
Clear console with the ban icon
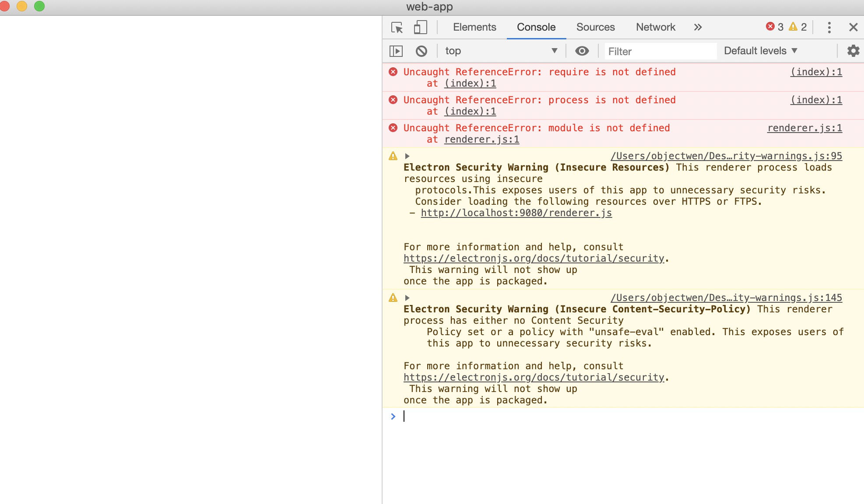point(421,51)
